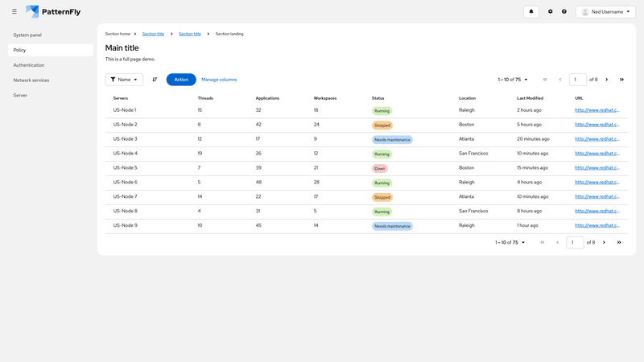Image resolution: width=644 pixels, height=362 pixels.
Task: Jump to last page in top pagination
Action: [621, 80]
